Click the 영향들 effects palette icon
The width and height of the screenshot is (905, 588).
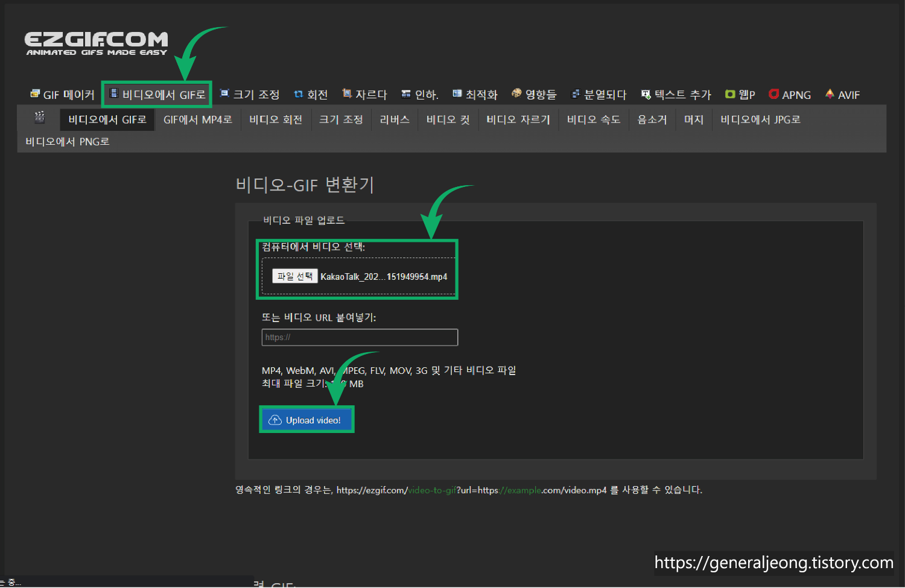click(x=516, y=93)
